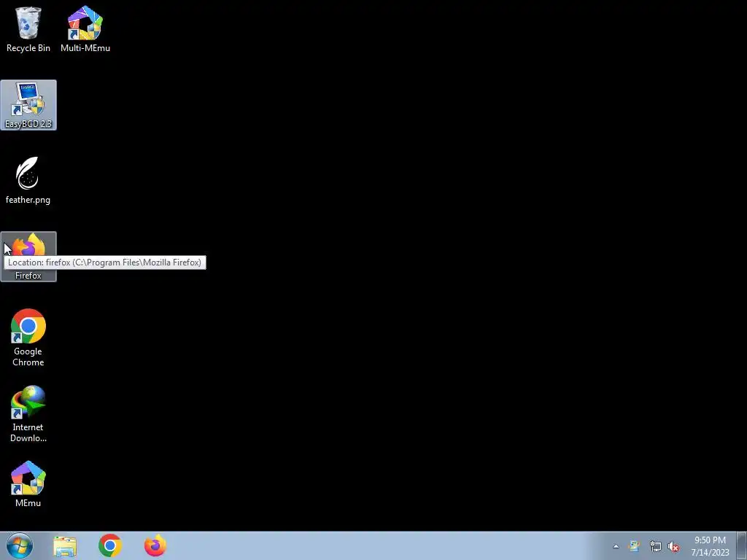This screenshot has height=560, width=747.
Task: Show hidden system tray icons
Action: 616,547
